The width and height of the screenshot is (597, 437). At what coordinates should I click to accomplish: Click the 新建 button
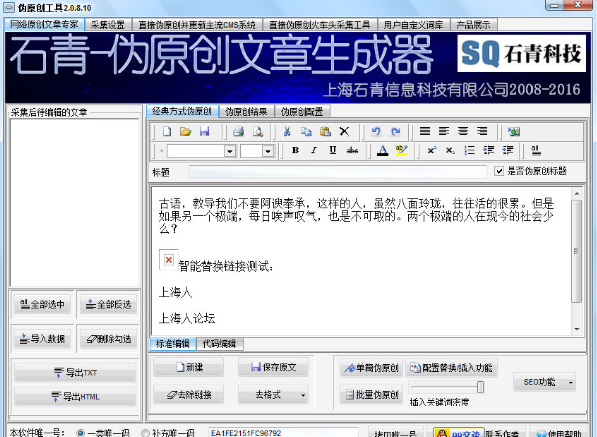click(188, 367)
